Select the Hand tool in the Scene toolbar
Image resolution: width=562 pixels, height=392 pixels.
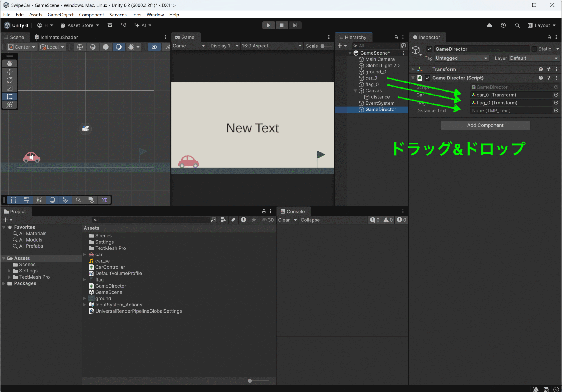[x=10, y=63]
